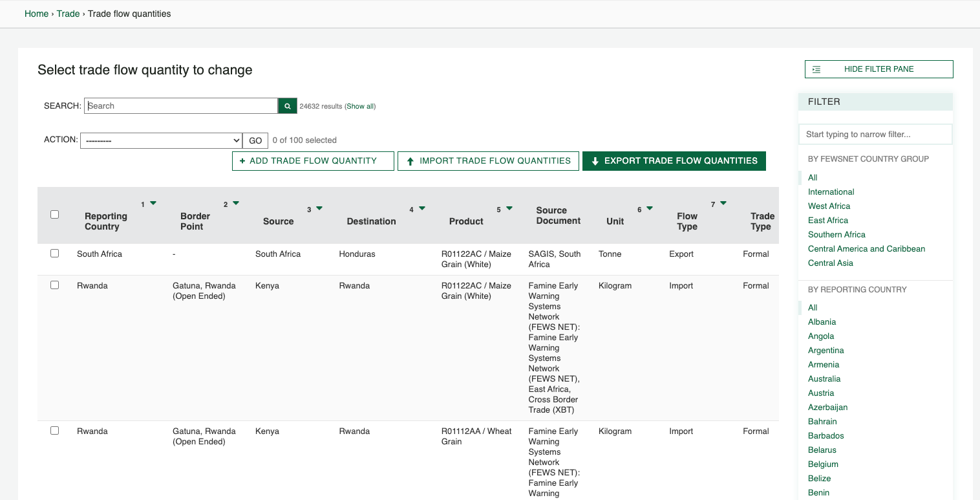Click sort arrow on Unit column

pyautogui.click(x=650, y=209)
